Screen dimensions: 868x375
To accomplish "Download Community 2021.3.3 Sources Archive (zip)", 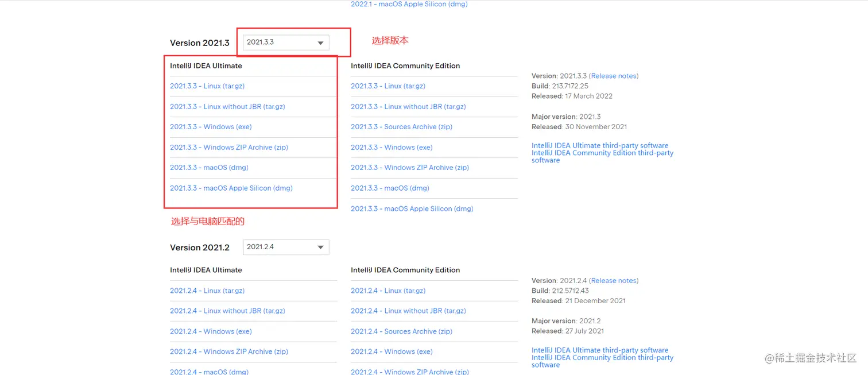I will (x=401, y=127).
